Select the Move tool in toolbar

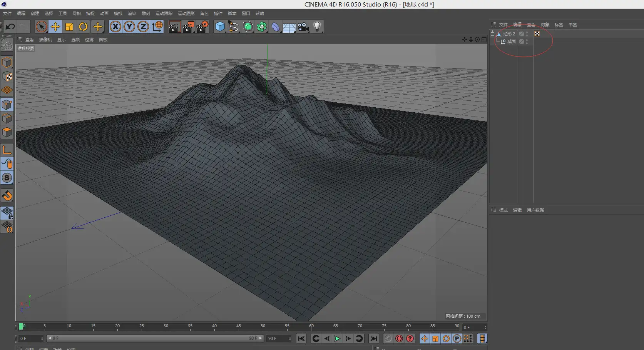55,27
